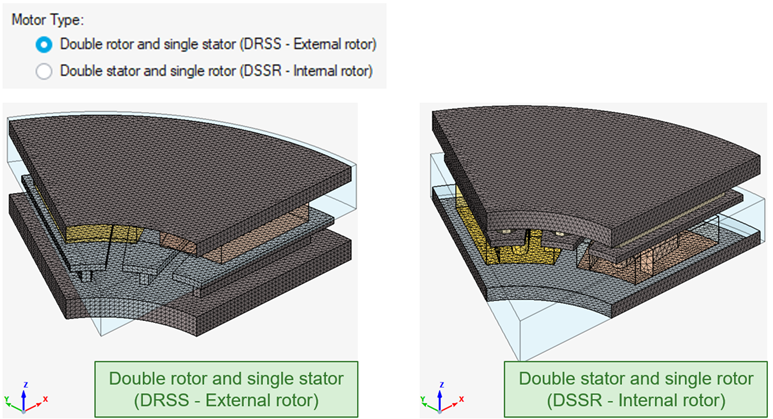
Task: Click the DSSR - Internal rotor option label
Action: click(x=216, y=71)
